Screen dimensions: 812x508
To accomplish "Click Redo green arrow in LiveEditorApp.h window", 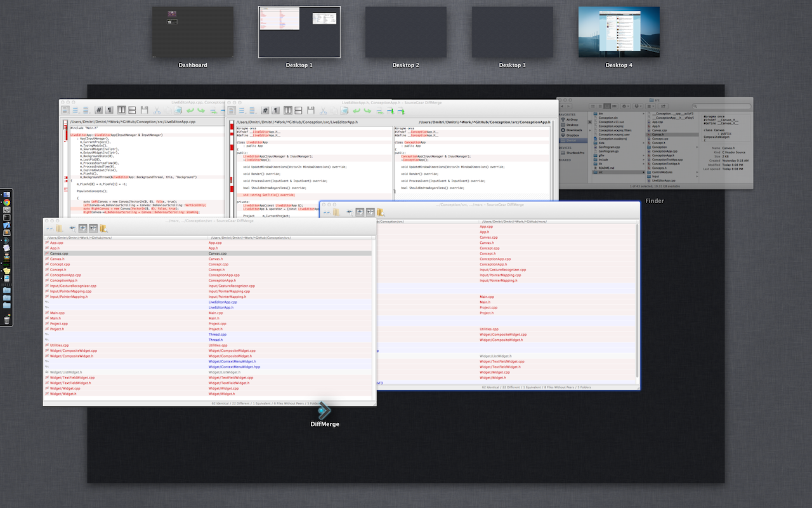I will (x=367, y=110).
